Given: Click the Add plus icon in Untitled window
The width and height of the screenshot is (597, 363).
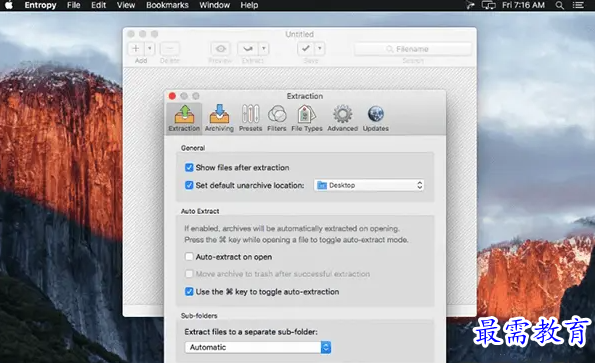Looking at the screenshot, I should click(136, 49).
